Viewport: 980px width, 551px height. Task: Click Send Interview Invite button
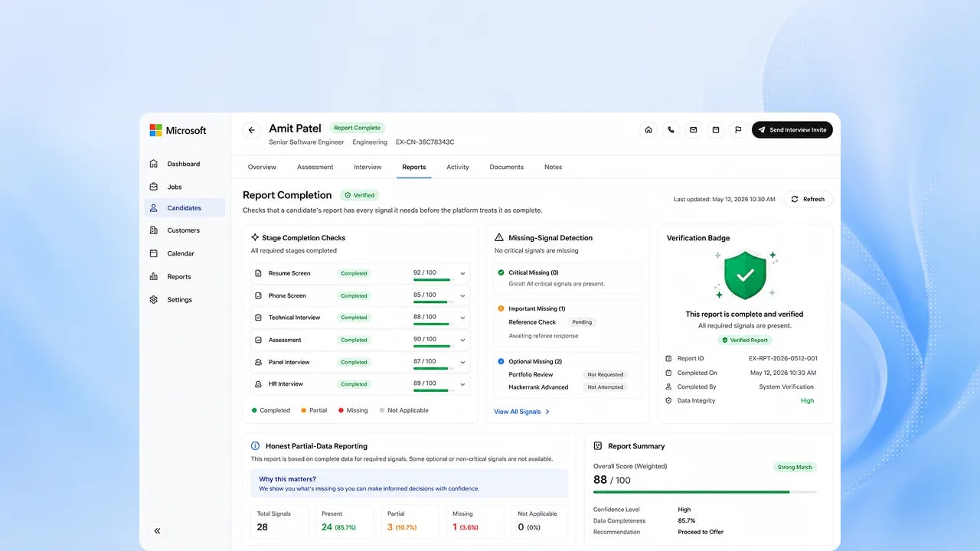tap(792, 130)
